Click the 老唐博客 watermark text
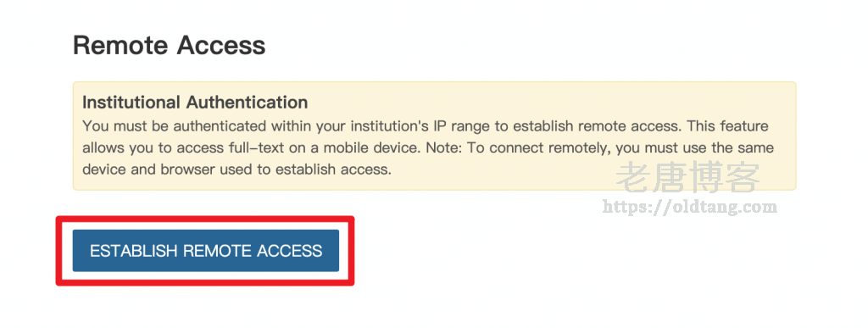868x328 pixels. pos(688,176)
